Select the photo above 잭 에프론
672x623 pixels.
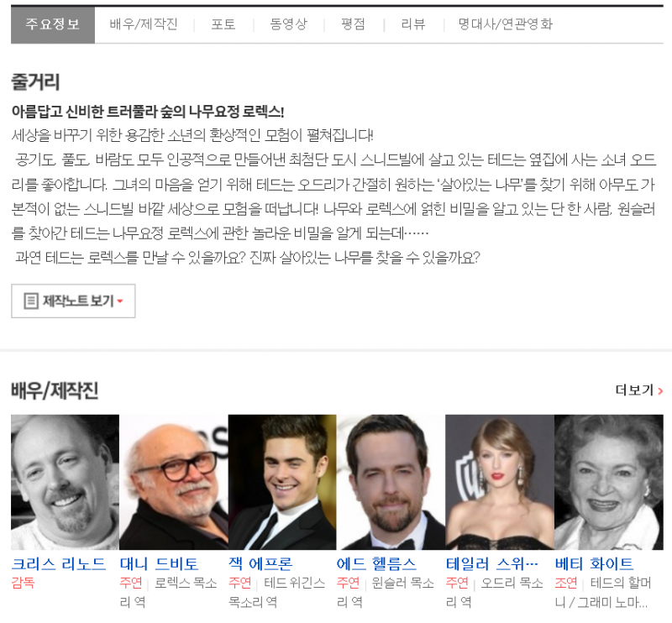282,481
